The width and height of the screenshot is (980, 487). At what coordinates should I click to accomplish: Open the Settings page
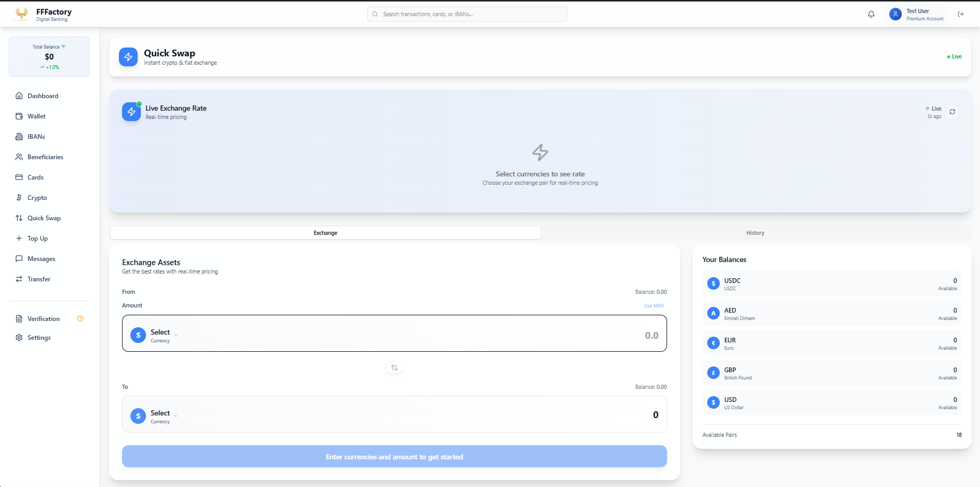point(39,338)
